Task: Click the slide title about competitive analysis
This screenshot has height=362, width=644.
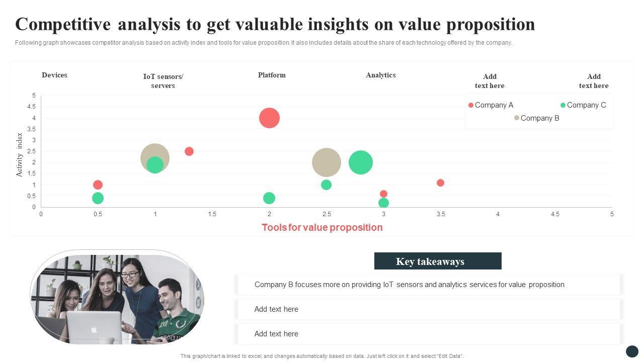Action: coord(275,24)
